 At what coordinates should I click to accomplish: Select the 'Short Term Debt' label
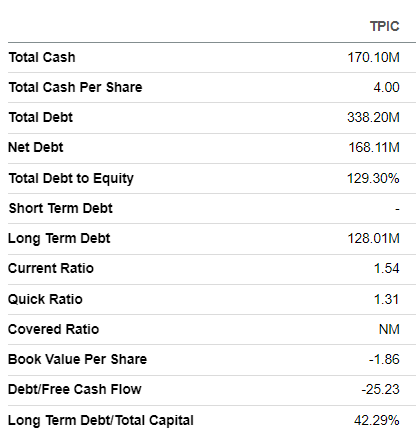(61, 208)
